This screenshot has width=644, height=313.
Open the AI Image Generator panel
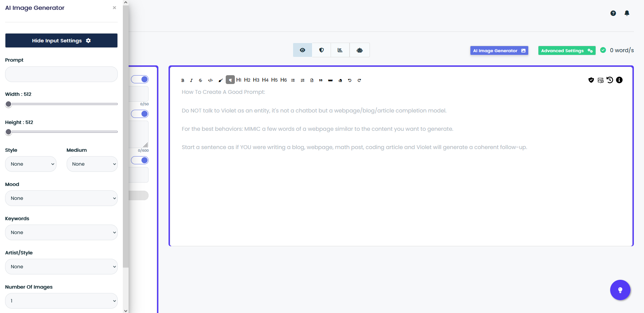499,50
